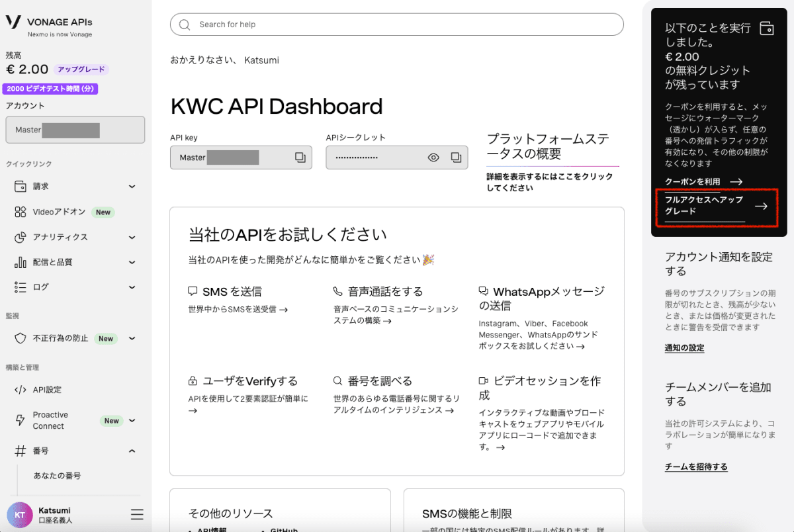Viewport: 794px width, 532px height.
Task: Click arrow next to クーポンを利用
Action: click(x=736, y=181)
